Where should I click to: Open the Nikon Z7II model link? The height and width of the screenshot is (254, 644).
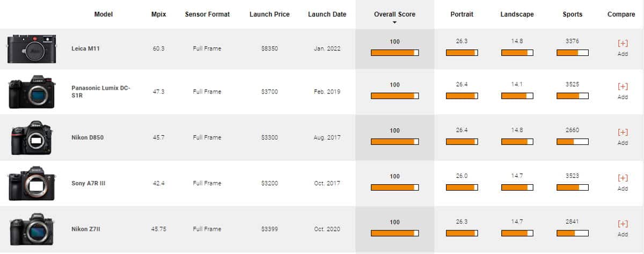click(86, 229)
